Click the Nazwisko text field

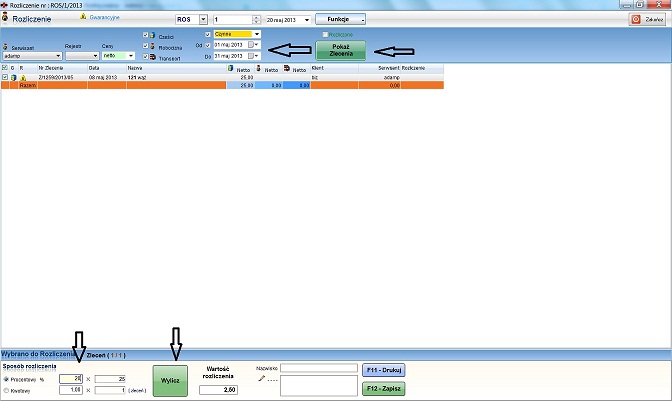coord(319,368)
